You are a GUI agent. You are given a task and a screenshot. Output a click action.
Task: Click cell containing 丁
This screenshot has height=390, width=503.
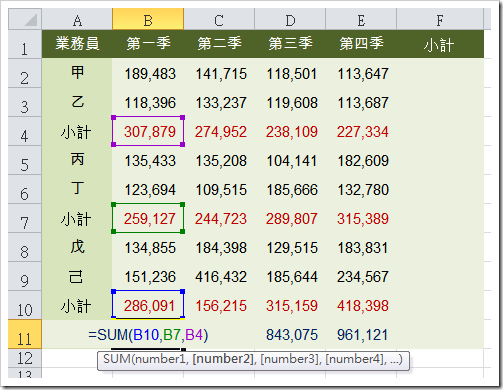[77, 189]
